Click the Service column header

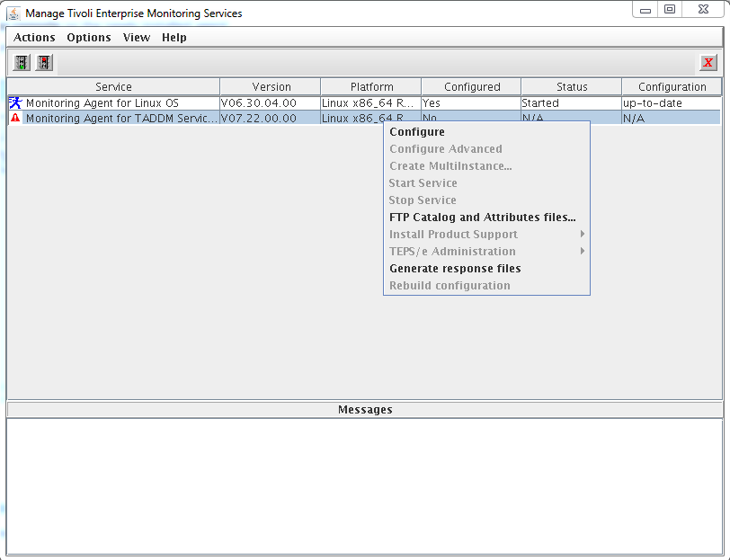pyautogui.click(x=113, y=87)
